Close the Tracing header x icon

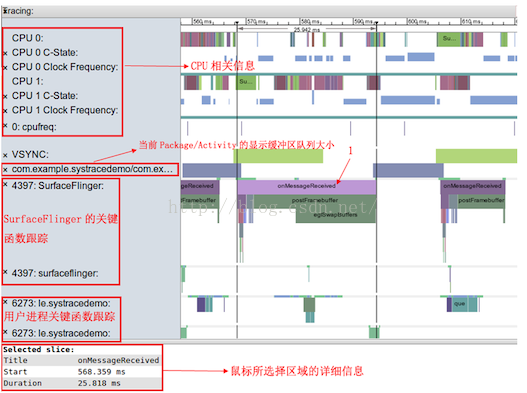pos(5,10)
